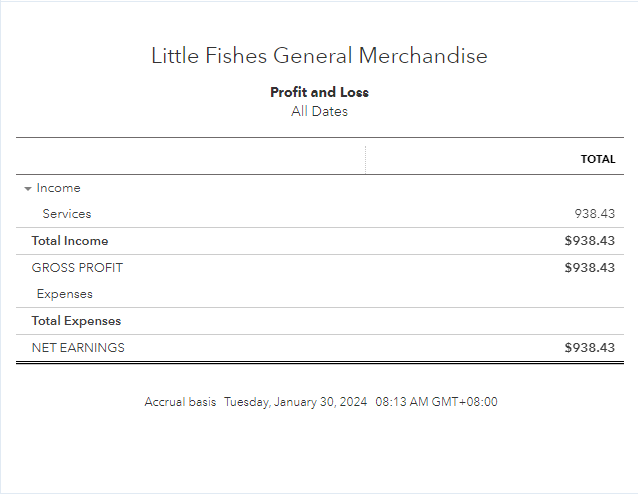The width and height of the screenshot is (638, 495).
Task: Select the Total Income label
Action: (70, 241)
